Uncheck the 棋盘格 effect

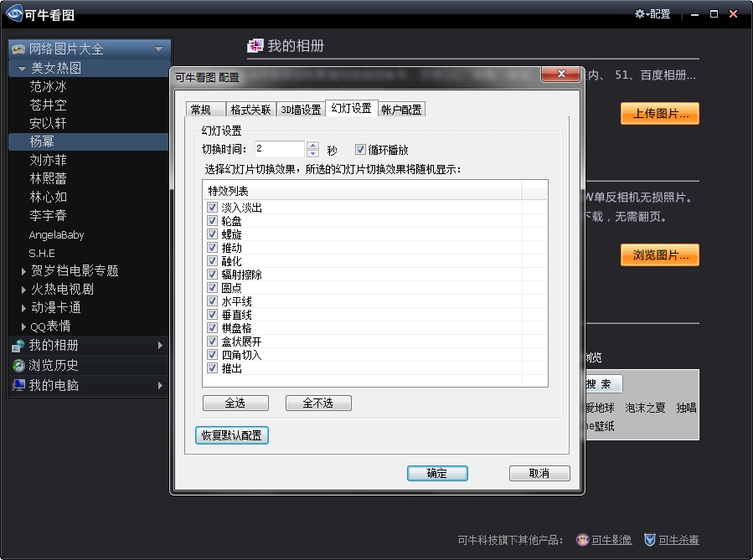pos(213,327)
